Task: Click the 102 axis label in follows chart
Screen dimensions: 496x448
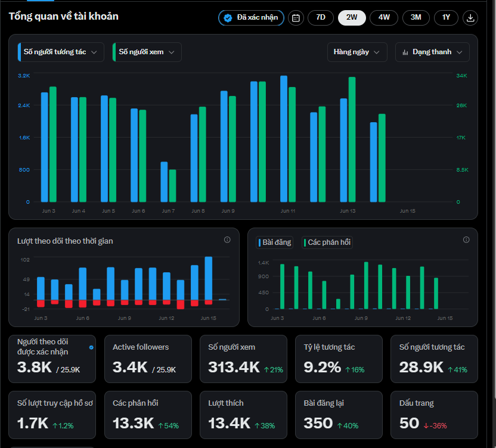Action: (25, 260)
